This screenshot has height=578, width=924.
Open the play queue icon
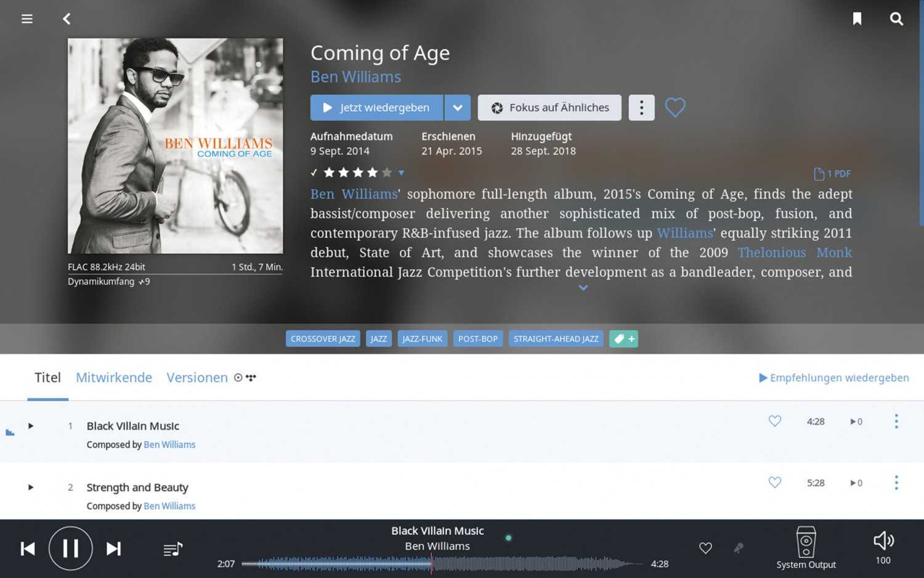click(173, 549)
